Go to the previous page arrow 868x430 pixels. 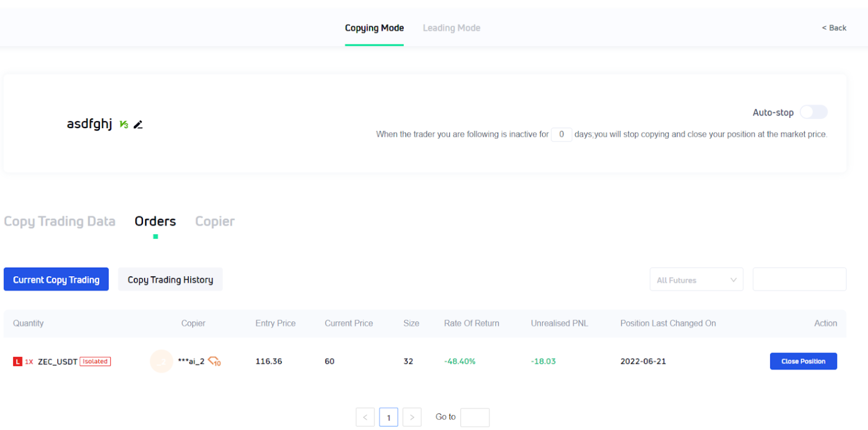365,417
